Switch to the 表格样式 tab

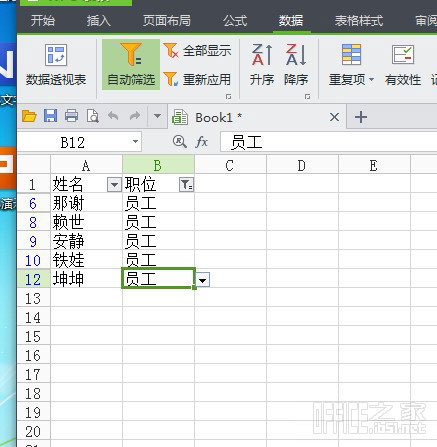pyautogui.click(x=359, y=21)
